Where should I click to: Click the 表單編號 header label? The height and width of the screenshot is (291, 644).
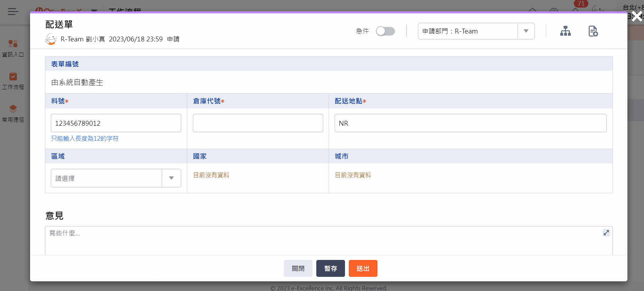[x=65, y=64]
